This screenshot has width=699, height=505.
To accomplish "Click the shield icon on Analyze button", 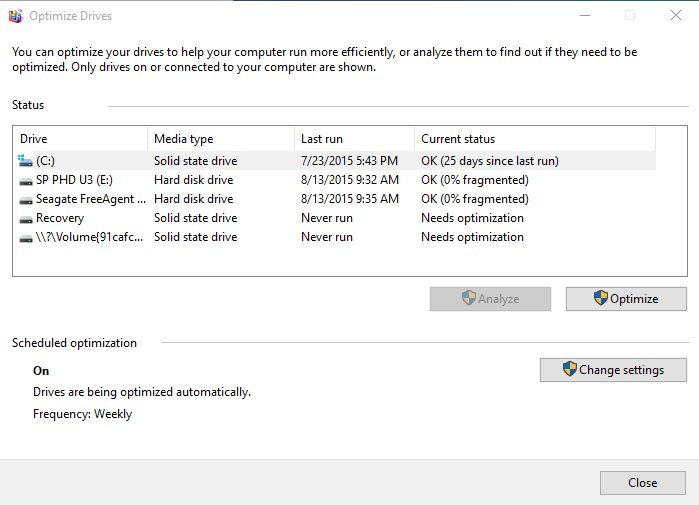I will coord(469,298).
